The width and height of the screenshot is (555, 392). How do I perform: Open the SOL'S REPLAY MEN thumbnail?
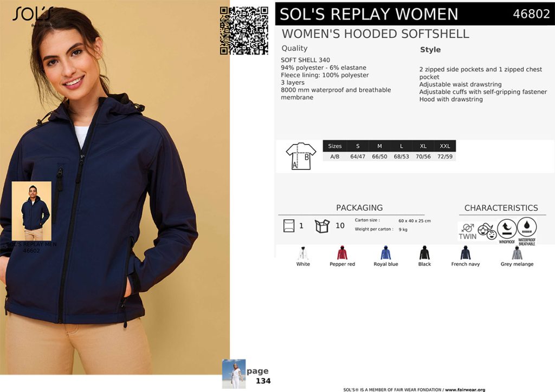[x=31, y=211]
